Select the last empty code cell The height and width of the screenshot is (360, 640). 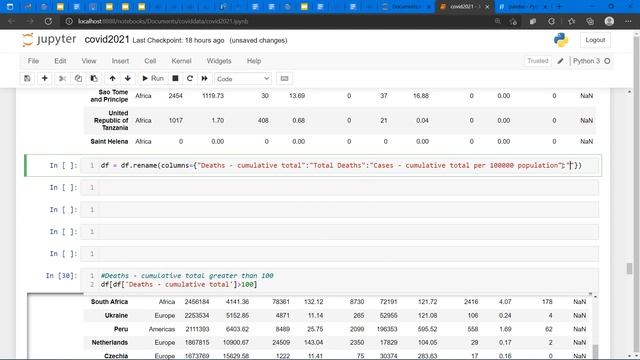tap(340, 253)
